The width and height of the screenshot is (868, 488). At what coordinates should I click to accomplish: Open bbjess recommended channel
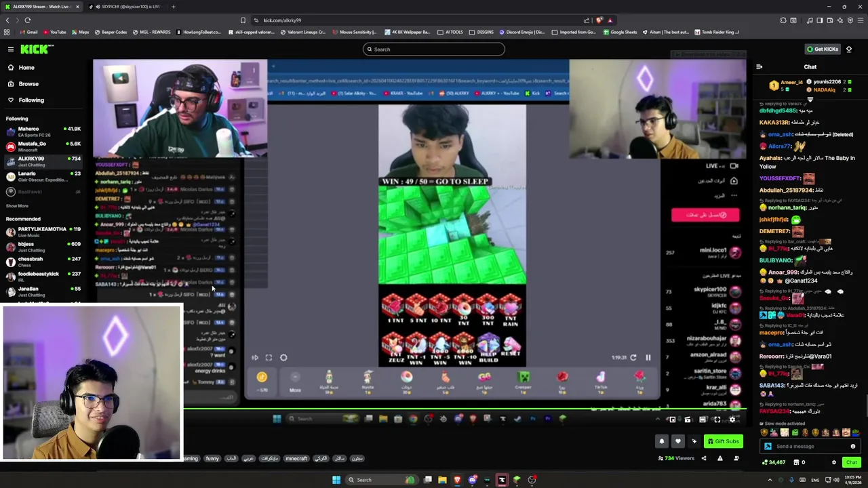coord(43,247)
